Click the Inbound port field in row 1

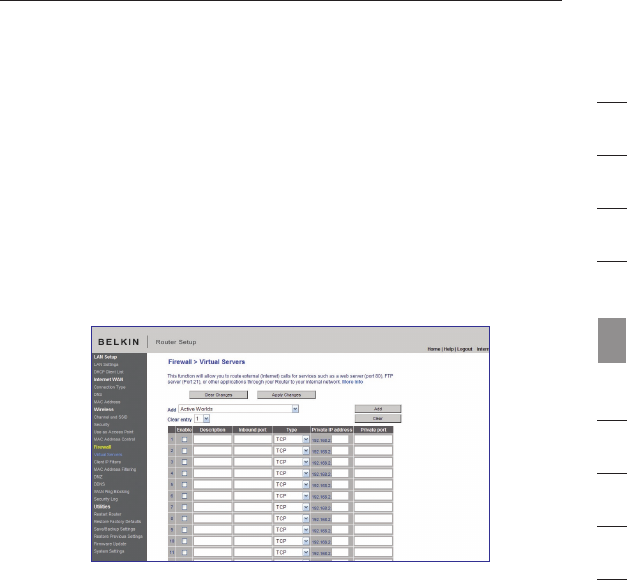click(253, 439)
